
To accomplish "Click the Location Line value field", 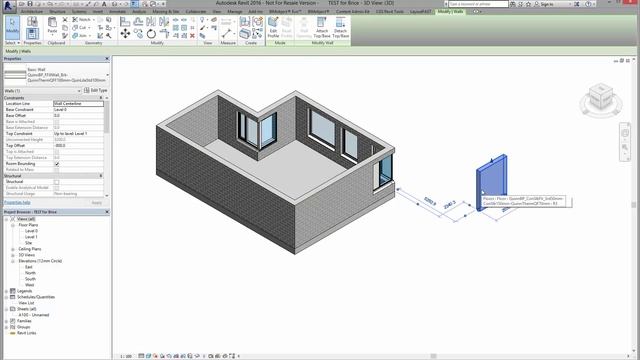I will [78, 104].
